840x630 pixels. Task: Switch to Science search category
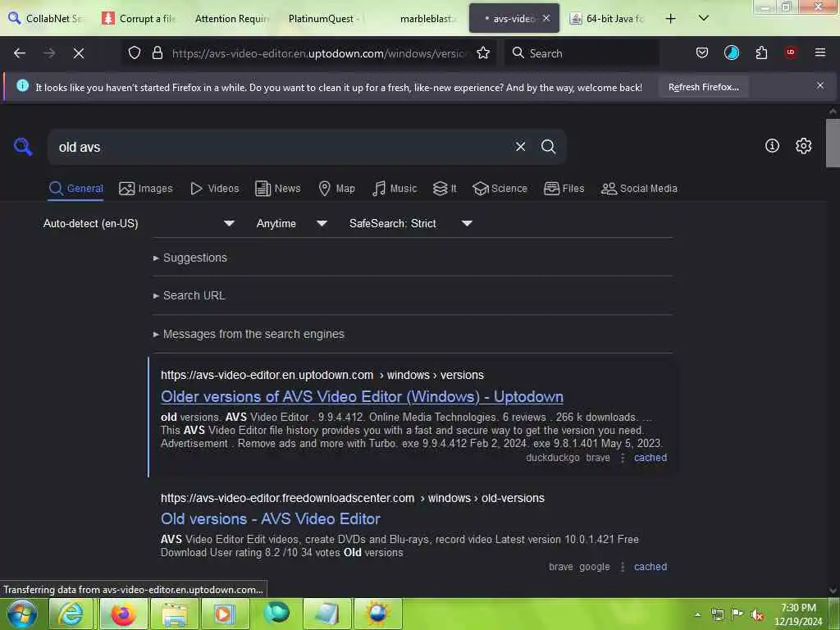(x=500, y=189)
